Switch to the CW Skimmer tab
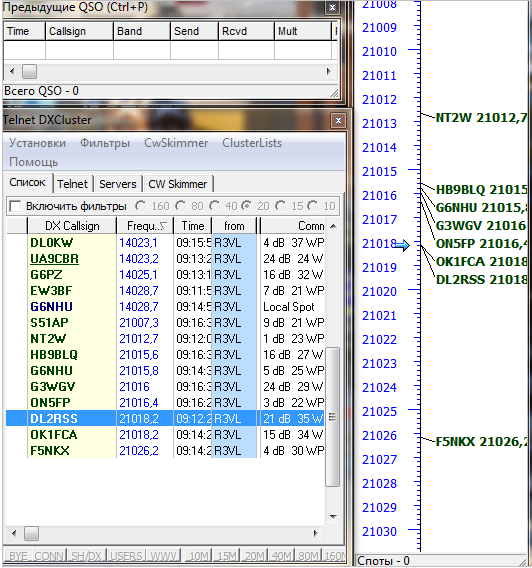Image resolution: width=532 pixels, height=568 pixels. pos(177,184)
